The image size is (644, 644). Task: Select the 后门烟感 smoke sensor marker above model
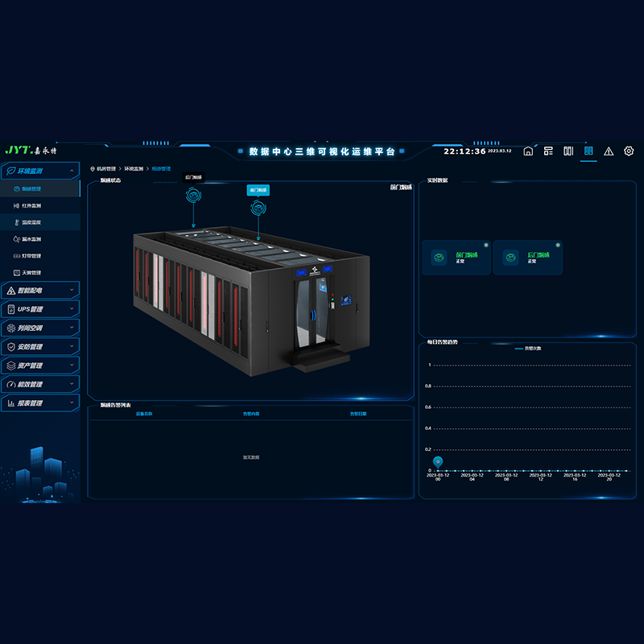click(193, 195)
